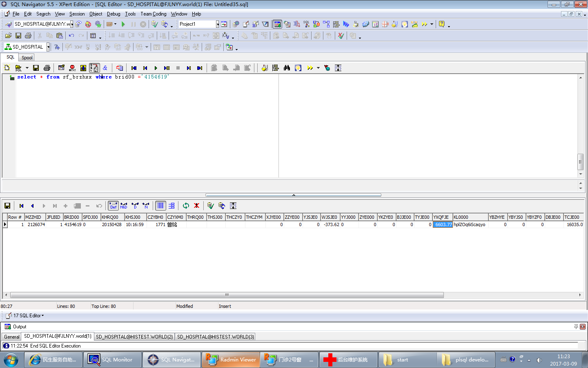The width and height of the screenshot is (588, 368).
Task: Open the SD_HOSPITAL schema dropdown
Action: (x=48, y=47)
